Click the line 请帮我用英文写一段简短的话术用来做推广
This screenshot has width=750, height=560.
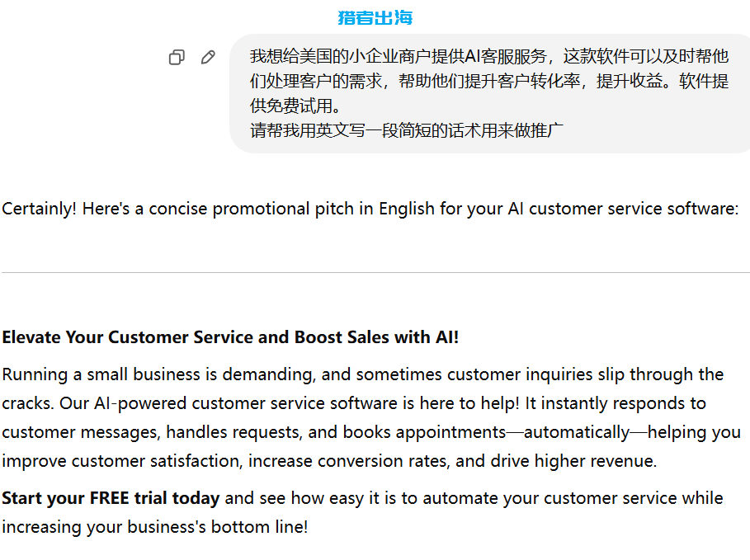(x=407, y=130)
